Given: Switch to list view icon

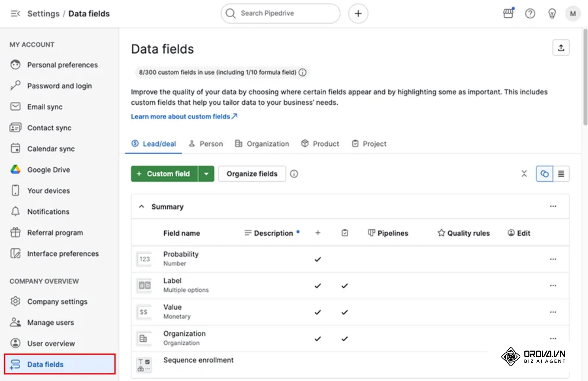Looking at the screenshot, I should (561, 174).
